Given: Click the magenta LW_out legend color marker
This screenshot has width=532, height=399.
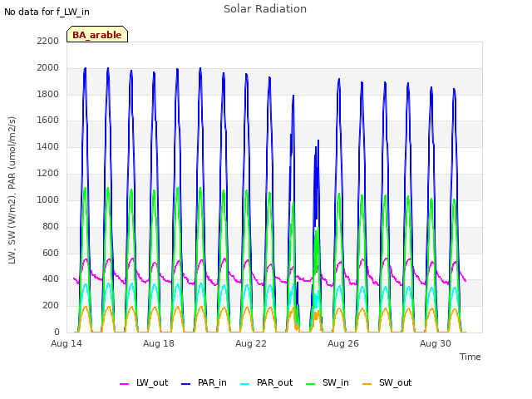Looking at the screenshot, I should pos(124,384).
